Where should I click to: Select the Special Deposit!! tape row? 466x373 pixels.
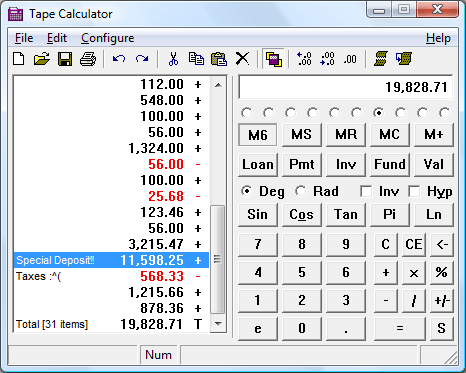pyautogui.click(x=111, y=260)
